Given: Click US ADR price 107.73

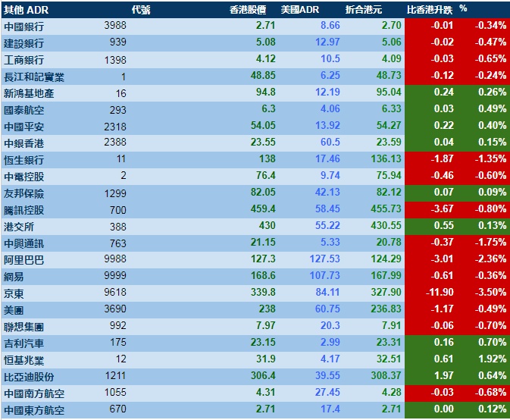Looking at the screenshot, I should (x=324, y=275).
